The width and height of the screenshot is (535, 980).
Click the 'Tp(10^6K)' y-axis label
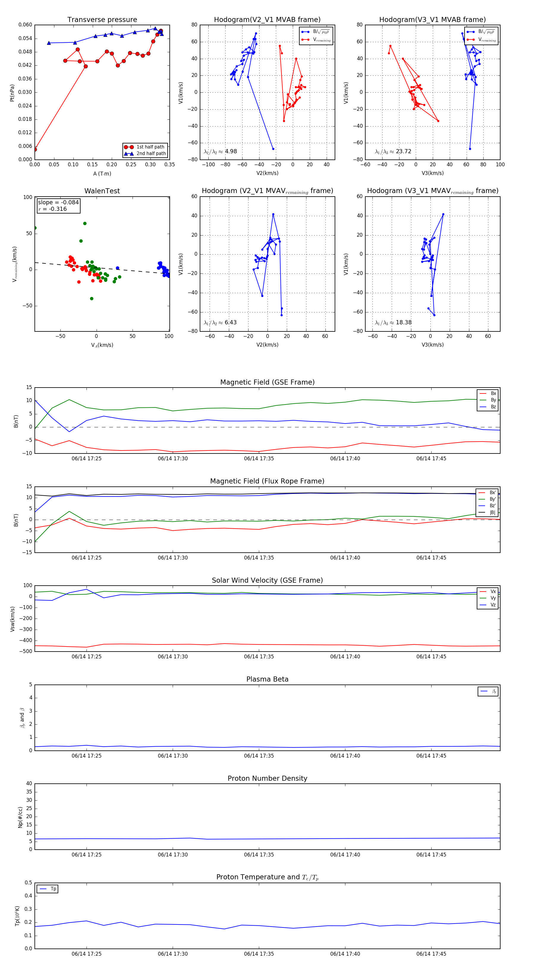pyautogui.click(x=17, y=916)
